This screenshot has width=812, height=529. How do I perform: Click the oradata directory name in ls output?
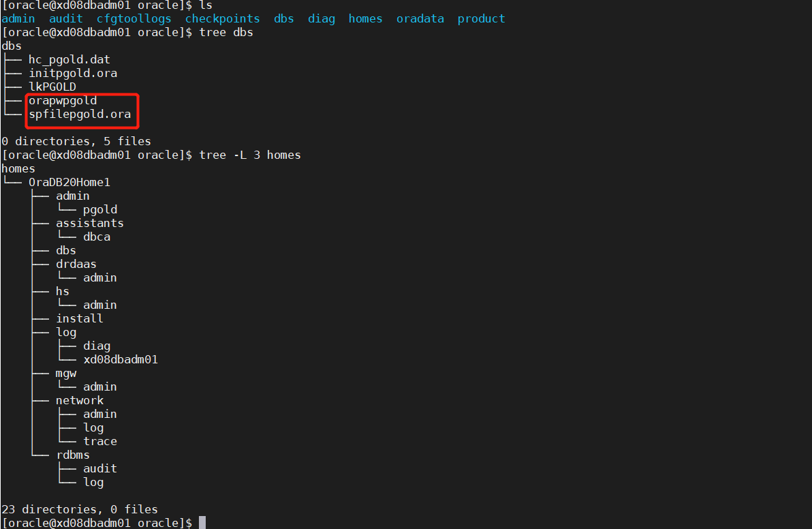[x=420, y=18]
